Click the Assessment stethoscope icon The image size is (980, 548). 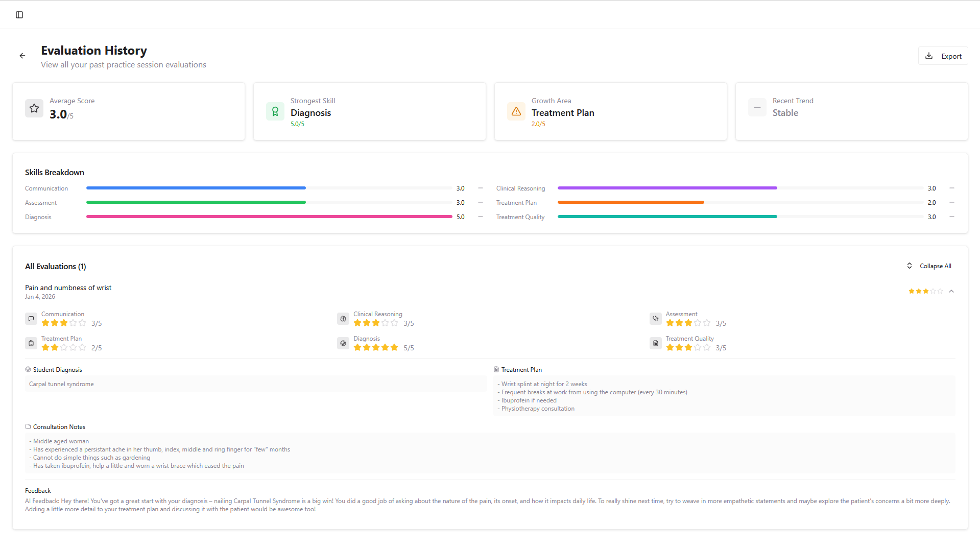click(655, 319)
